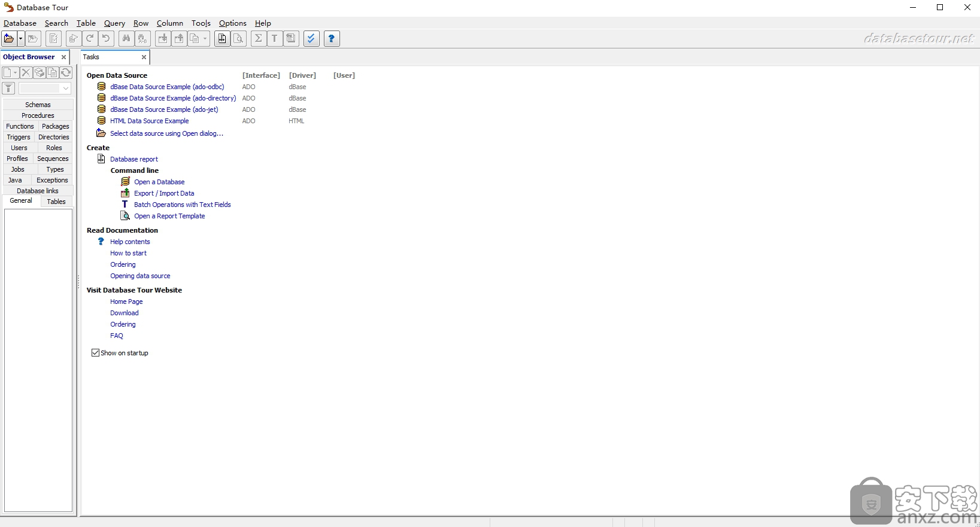Open the Query menu
Viewport: 980px width, 527px height.
[114, 23]
